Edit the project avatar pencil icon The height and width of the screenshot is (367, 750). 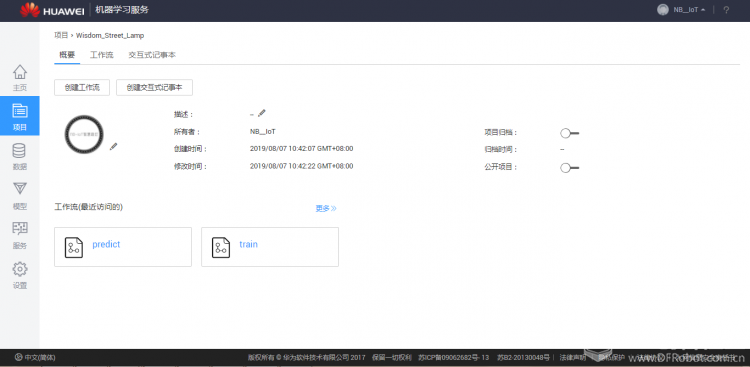click(113, 146)
